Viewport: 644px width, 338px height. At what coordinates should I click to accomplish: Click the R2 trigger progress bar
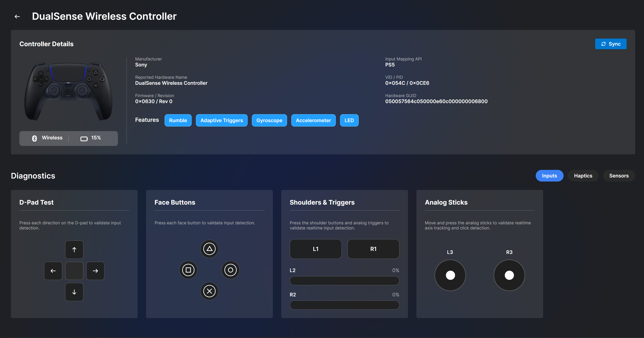[x=344, y=305]
